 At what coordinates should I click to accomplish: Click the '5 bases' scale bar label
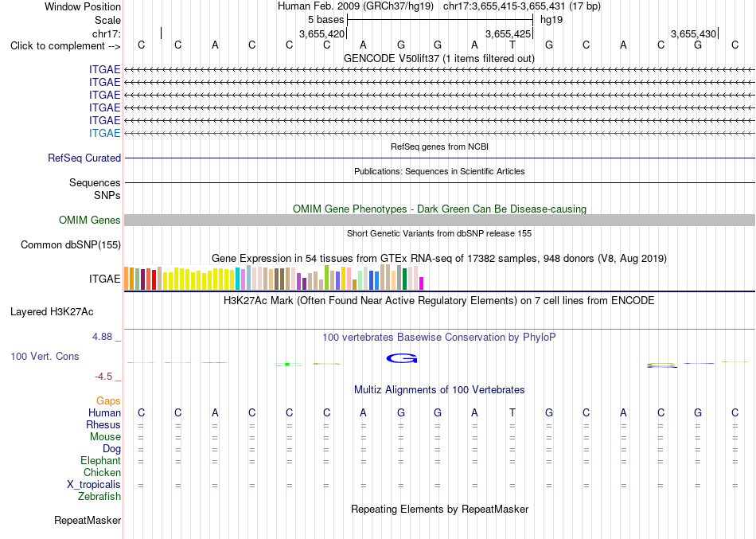point(326,20)
